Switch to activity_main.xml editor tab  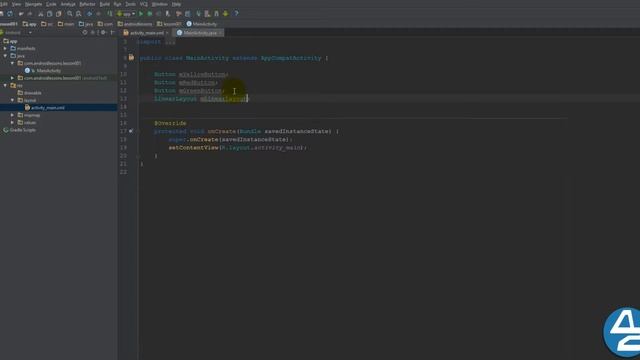[x=147, y=33]
